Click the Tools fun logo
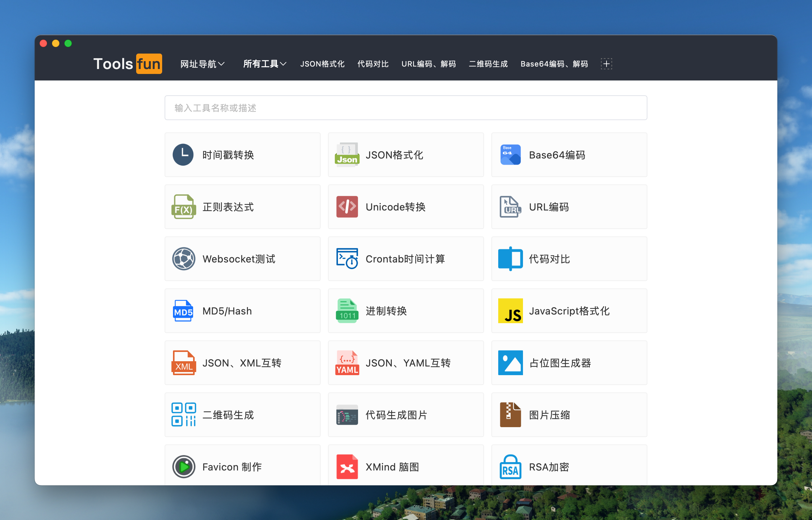812x520 pixels. [127, 64]
